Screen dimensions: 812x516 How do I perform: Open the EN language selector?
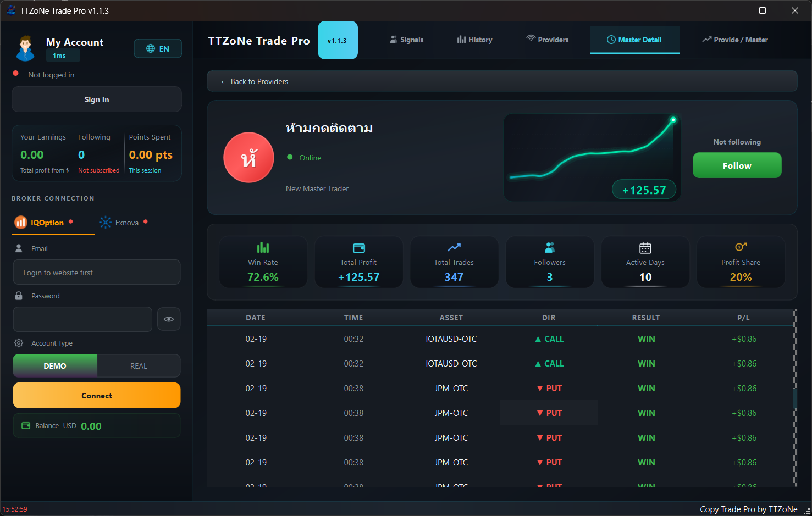click(158, 48)
